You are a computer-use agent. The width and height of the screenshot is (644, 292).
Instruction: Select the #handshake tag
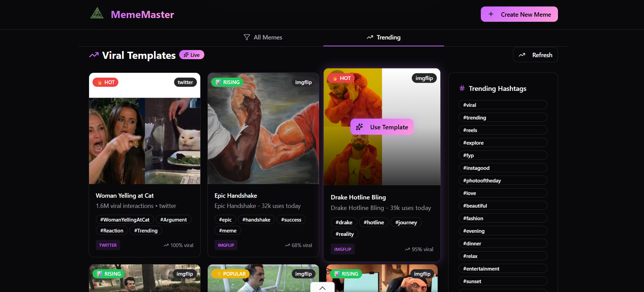coord(256,220)
